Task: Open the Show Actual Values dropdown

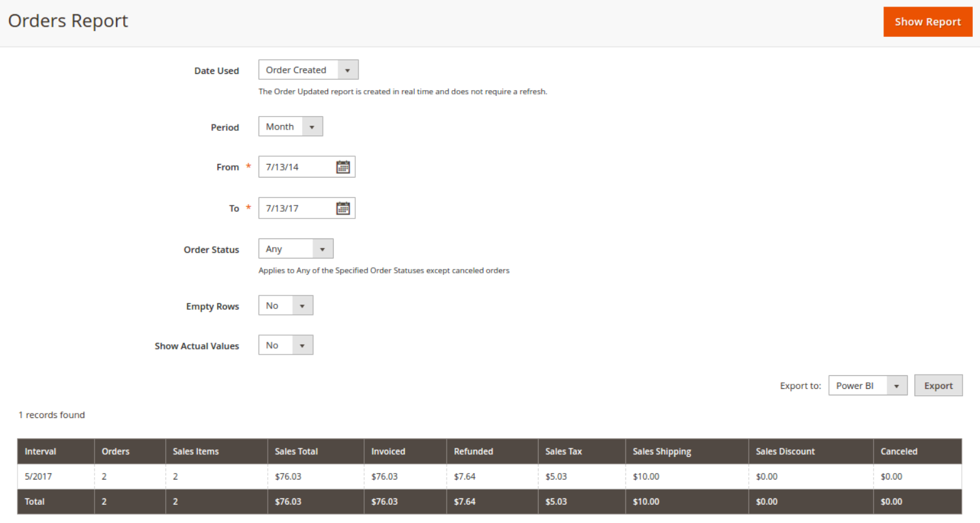Action: [285, 345]
